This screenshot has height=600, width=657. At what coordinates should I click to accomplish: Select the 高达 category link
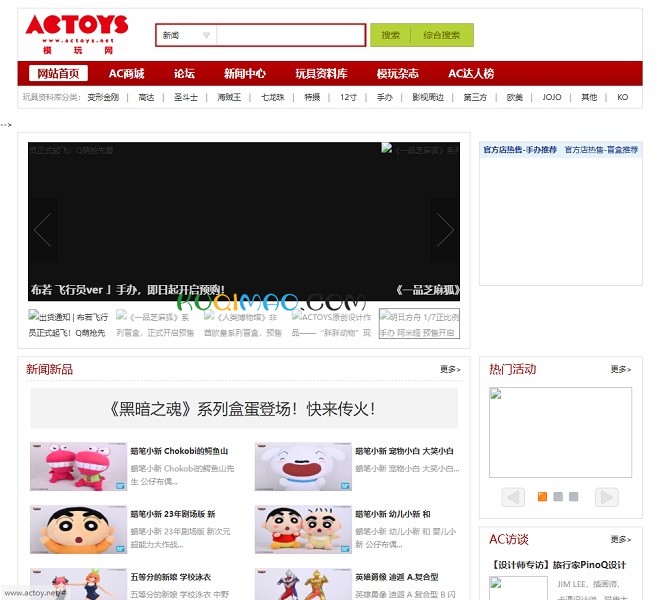[146, 97]
